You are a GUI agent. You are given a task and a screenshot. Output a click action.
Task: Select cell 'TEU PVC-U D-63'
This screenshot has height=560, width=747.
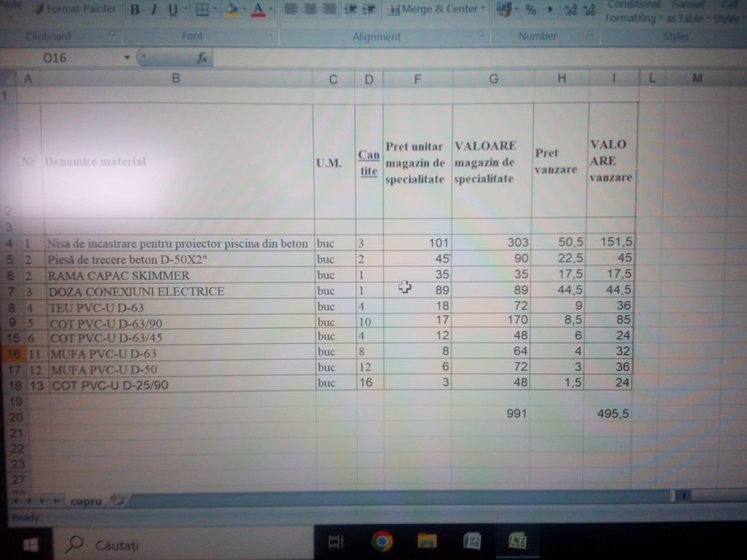coord(181,307)
